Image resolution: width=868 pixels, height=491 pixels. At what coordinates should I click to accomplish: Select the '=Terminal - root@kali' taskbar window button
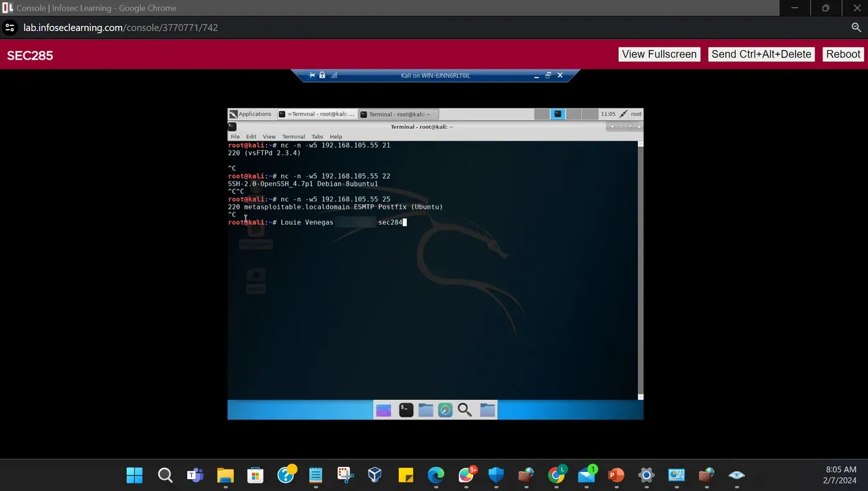tap(316, 114)
